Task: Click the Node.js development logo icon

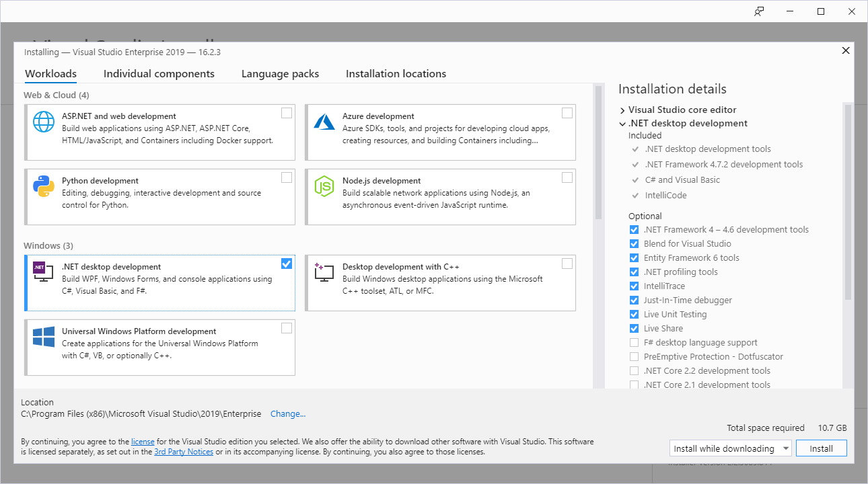Action: (324, 186)
